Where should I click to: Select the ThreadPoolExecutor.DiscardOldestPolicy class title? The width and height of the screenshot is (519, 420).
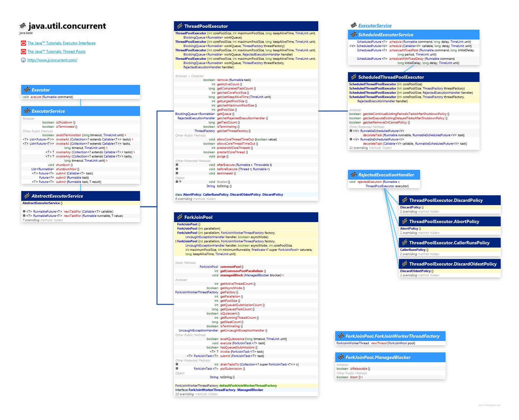click(x=453, y=264)
